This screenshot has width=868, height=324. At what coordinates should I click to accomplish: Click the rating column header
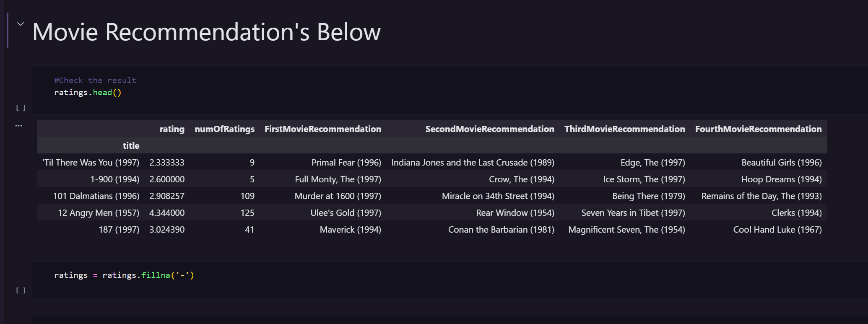pos(172,129)
